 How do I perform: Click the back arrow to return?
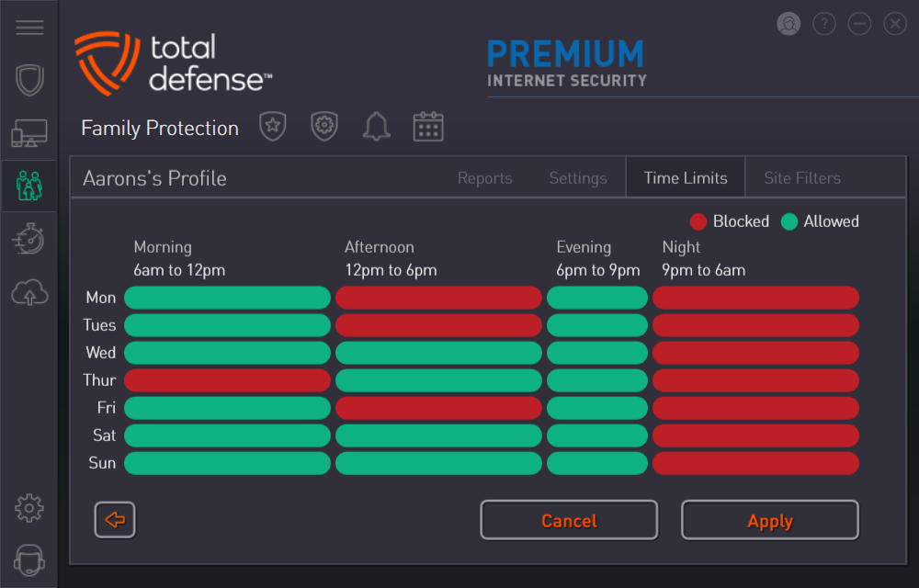(114, 519)
